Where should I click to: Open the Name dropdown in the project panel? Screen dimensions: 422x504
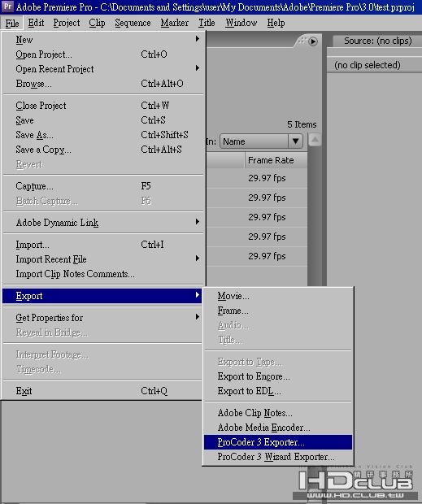pos(261,141)
